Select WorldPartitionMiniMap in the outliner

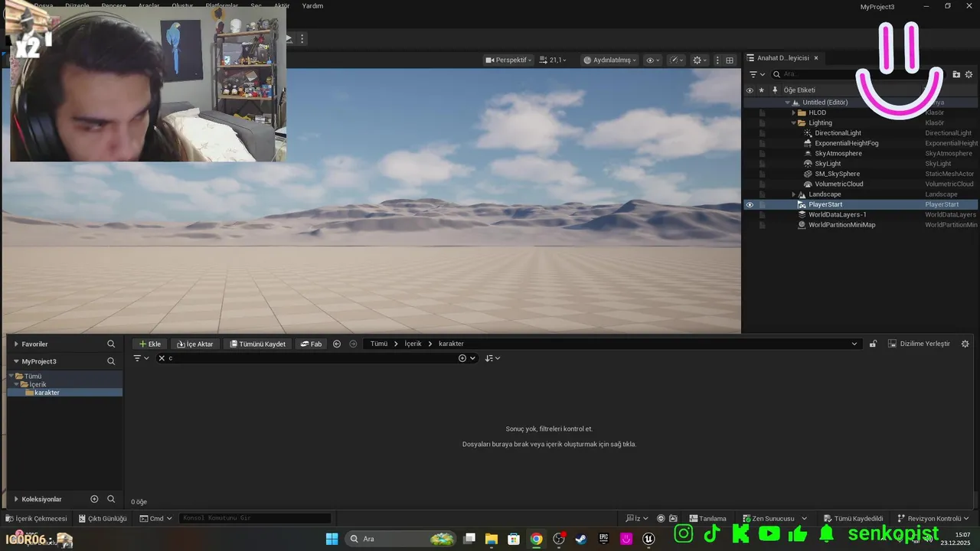point(841,225)
